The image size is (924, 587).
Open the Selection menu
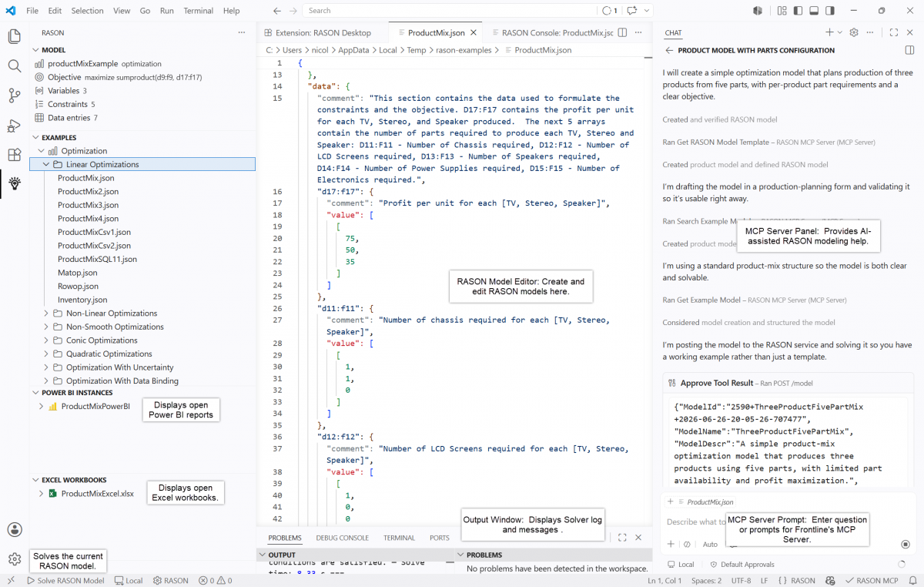click(x=87, y=11)
